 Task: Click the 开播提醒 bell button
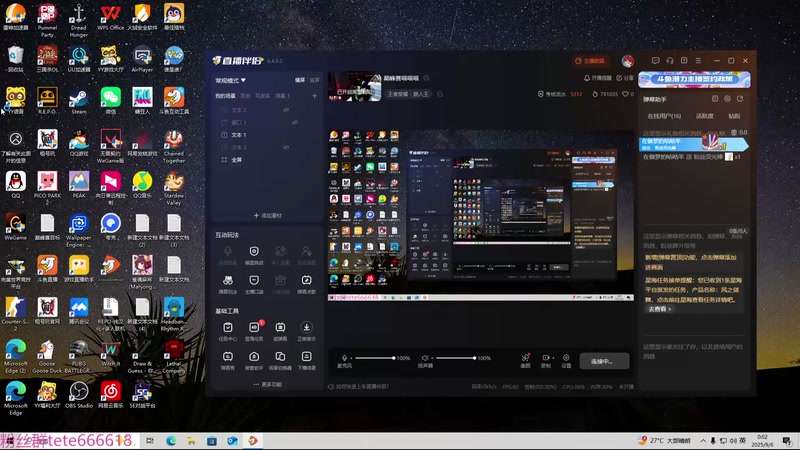pos(597,78)
